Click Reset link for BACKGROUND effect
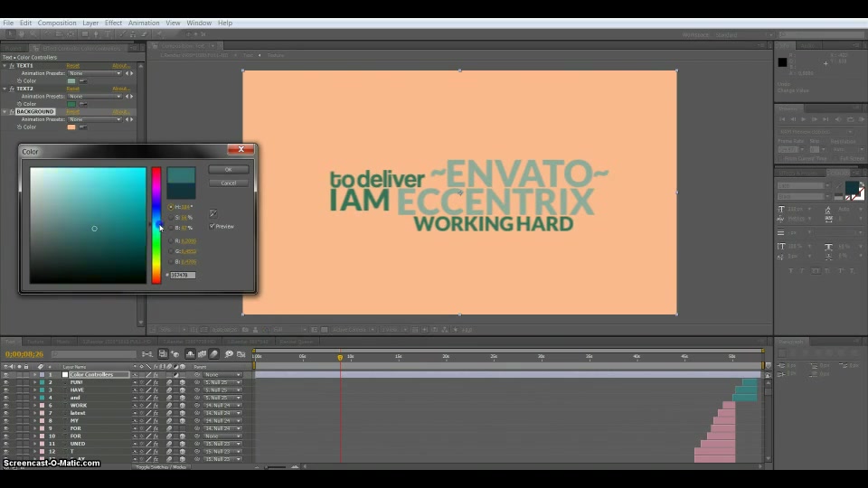The height and width of the screenshot is (488, 868). click(x=73, y=112)
